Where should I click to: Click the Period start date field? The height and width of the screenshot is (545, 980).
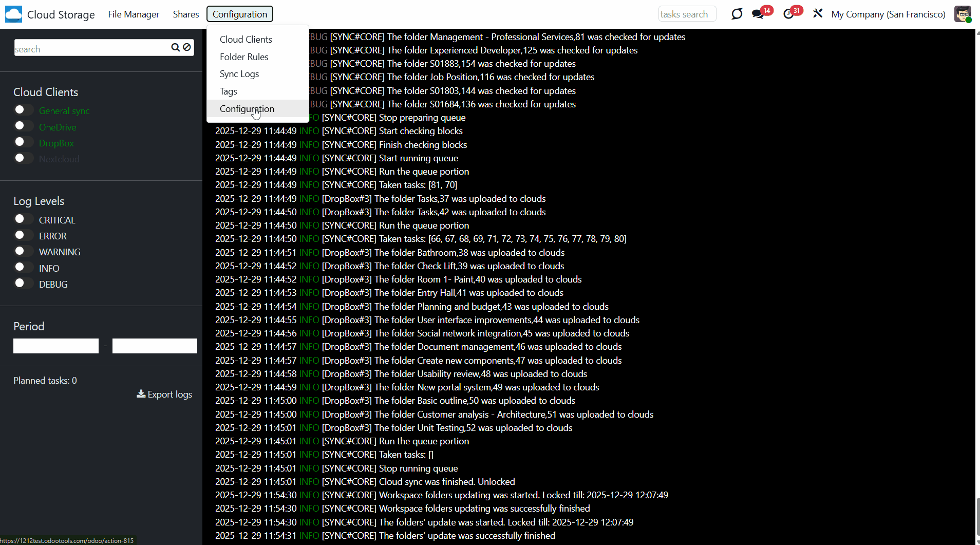[56, 346]
